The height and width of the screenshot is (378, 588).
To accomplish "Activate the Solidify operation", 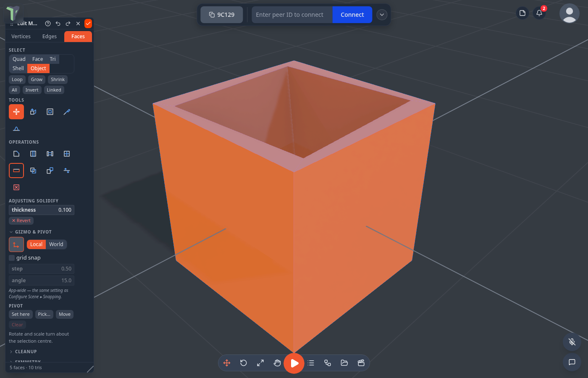I will pyautogui.click(x=16, y=171).
